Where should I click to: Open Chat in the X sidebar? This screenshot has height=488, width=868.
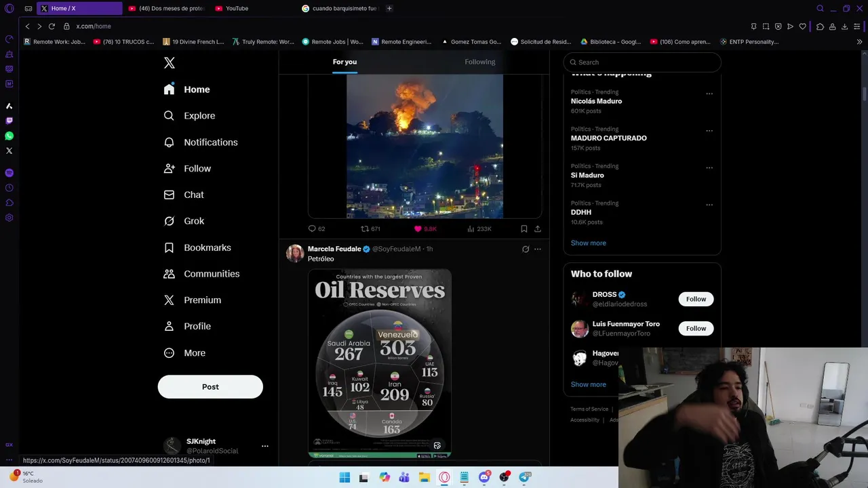tap(184, 195)
